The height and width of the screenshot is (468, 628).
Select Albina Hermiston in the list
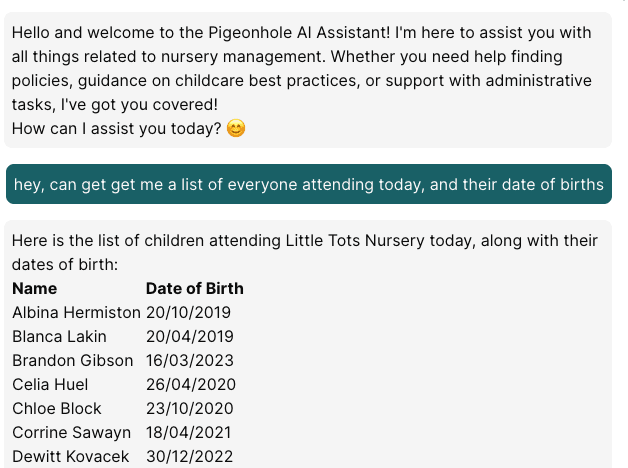(x=76, y=312)
